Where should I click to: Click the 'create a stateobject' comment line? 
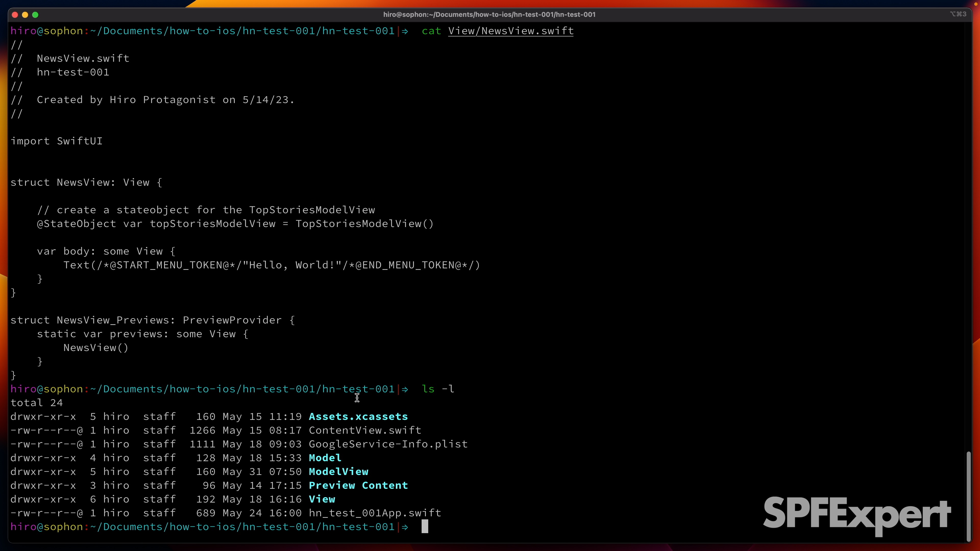point(206,210)
